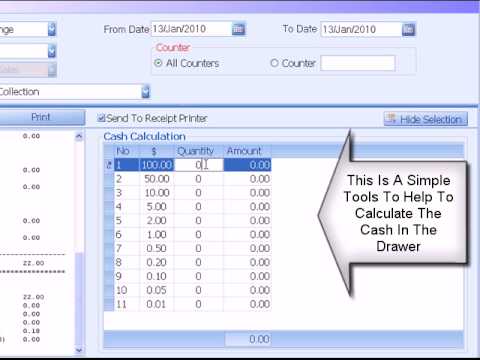Viewport: 480px width, 360px height.
Task: Toggle the Send To Receipt Printer checkbox
Action: [101, 118]
